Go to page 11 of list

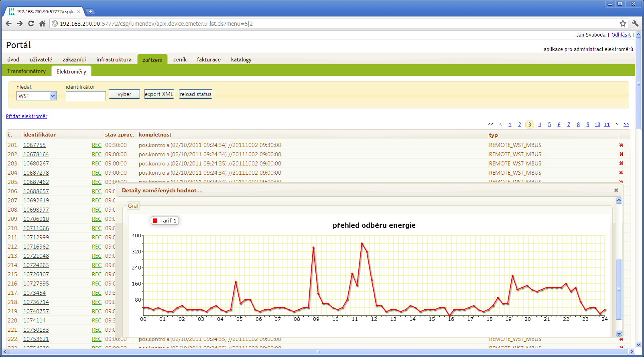[607, 124]
